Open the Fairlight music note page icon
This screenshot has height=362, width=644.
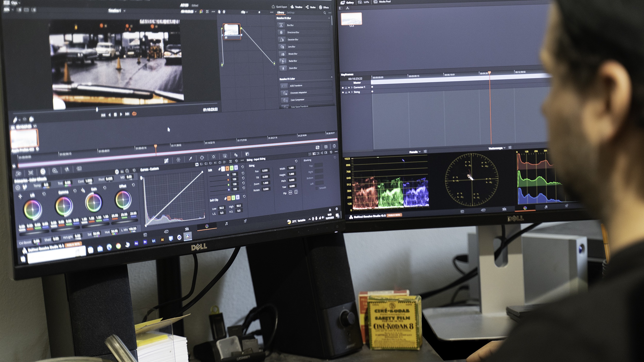click(x=226, y=224)
